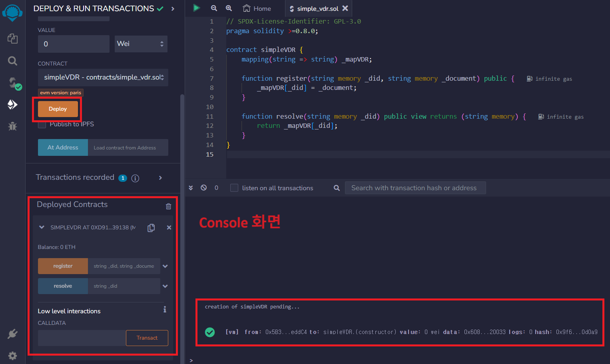The image size is (610, 364).
Task: Click the green check beside panel title
Action: tap(160, 8)
